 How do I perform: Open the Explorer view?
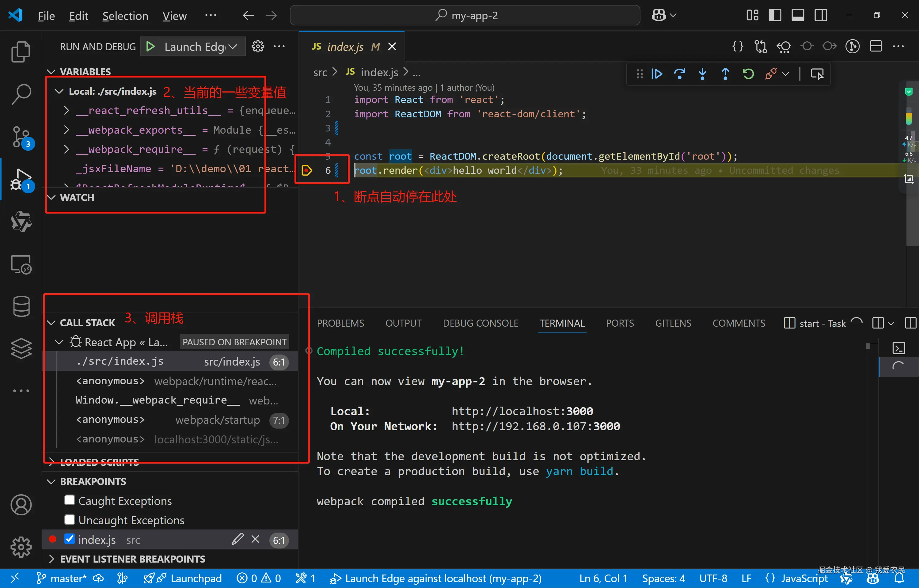[21, 51]
